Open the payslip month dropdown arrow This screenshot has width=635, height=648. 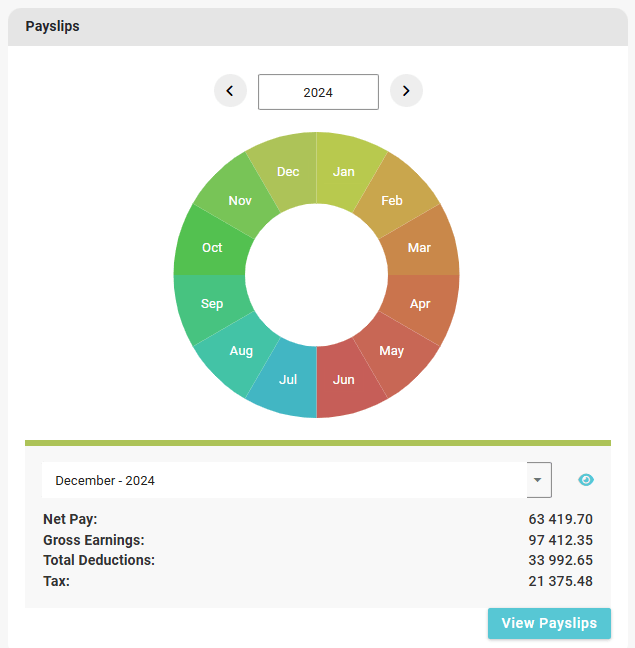(539, 480)
